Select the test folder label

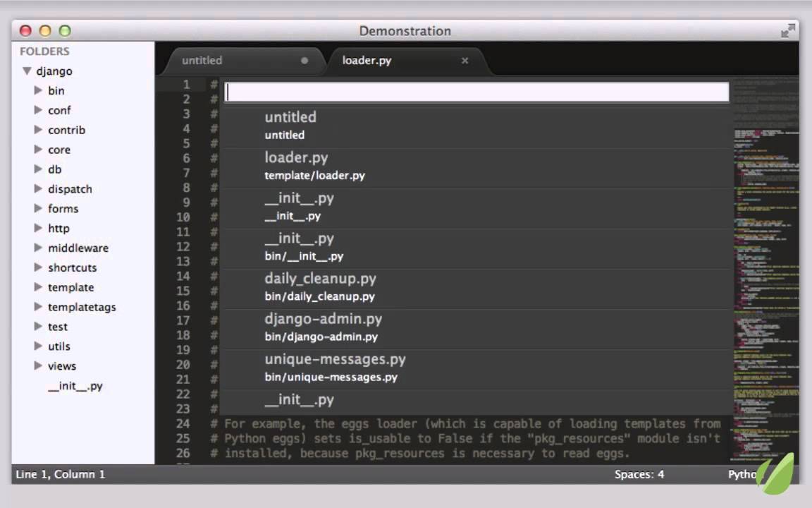(58, 327)
